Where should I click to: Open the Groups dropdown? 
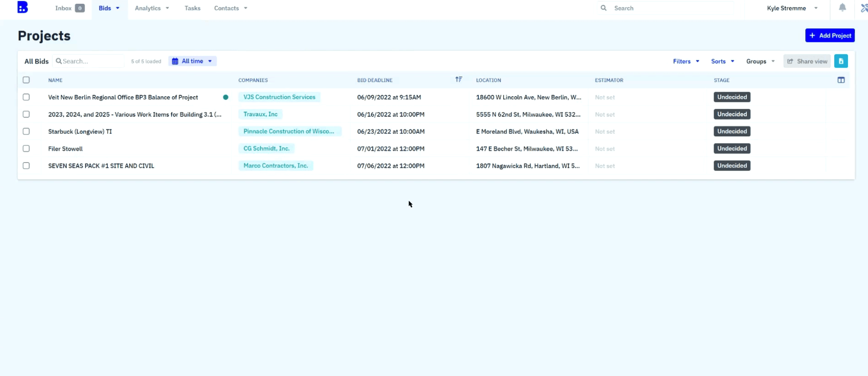pyautogui.click(x=760, y=61)
